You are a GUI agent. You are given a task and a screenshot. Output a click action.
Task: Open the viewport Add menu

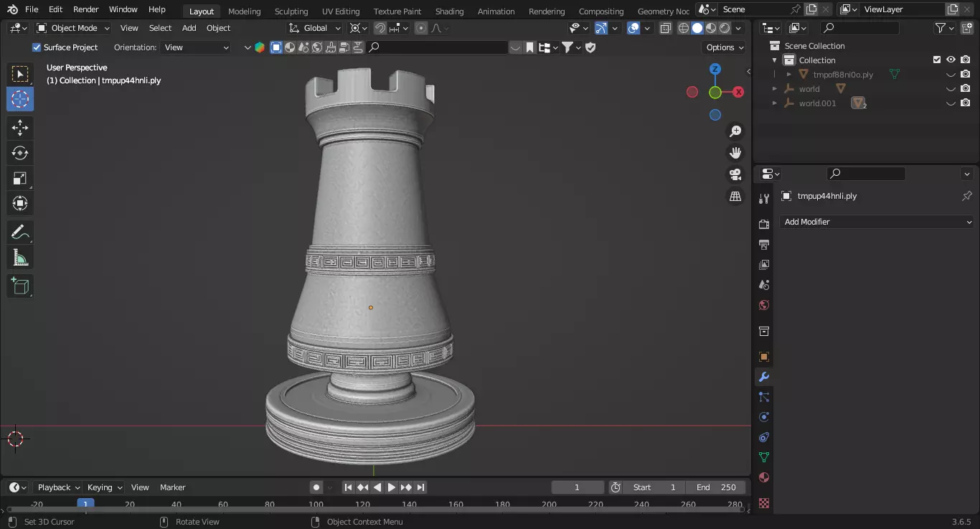click(x=189, y=28)
